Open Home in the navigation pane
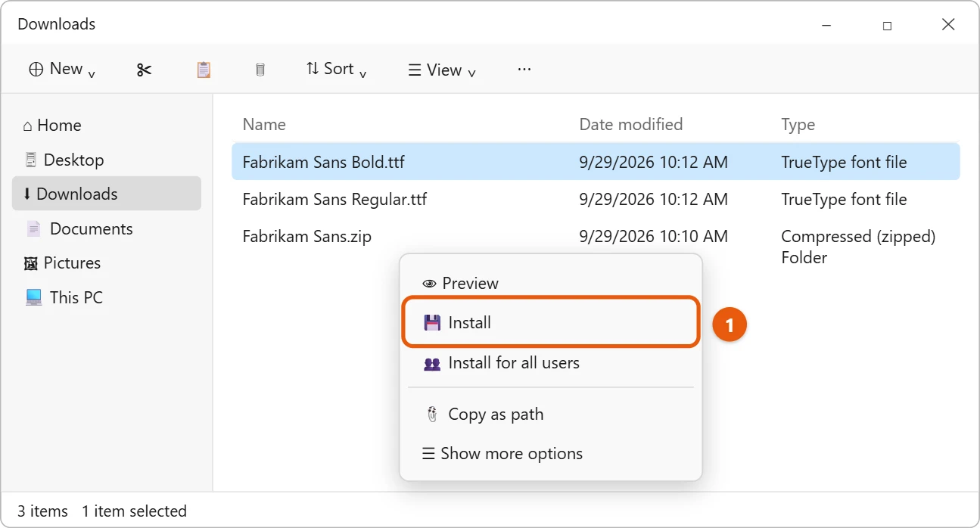980x528 pixels. 107,126
